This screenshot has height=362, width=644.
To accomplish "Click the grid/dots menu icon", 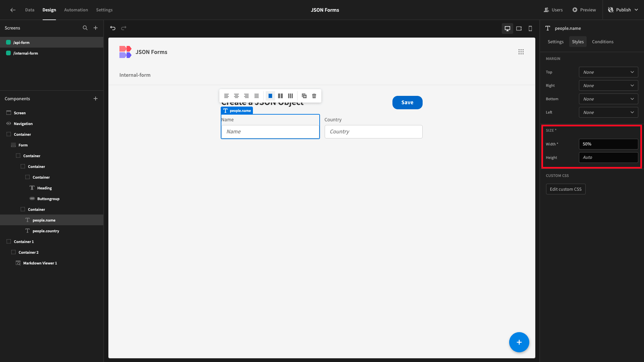I will 521,52.
